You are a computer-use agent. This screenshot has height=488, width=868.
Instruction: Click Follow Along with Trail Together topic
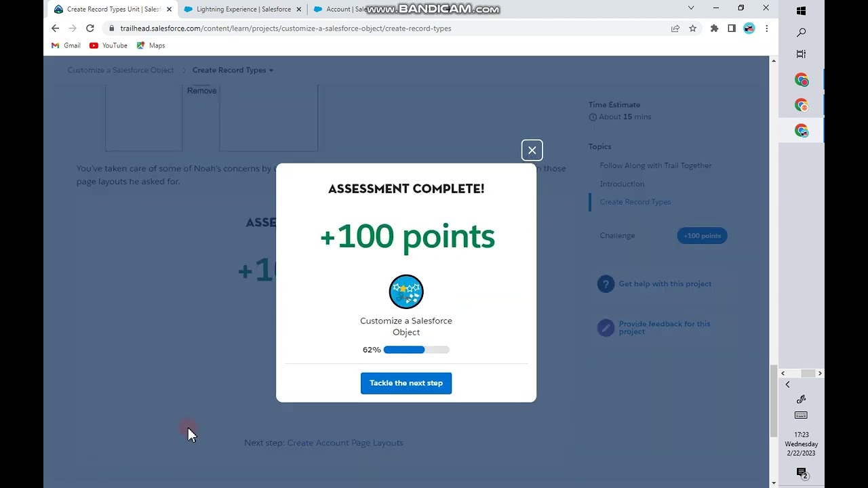(x=656, y=165)
